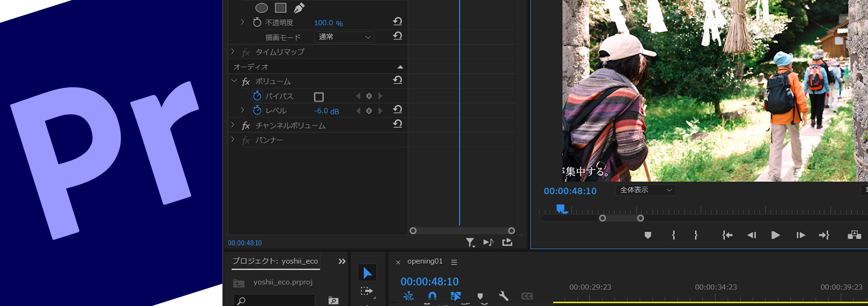Reset the 不透明度 parameter
The height and width of the screenshot is (306, 868).
[398, 22]
